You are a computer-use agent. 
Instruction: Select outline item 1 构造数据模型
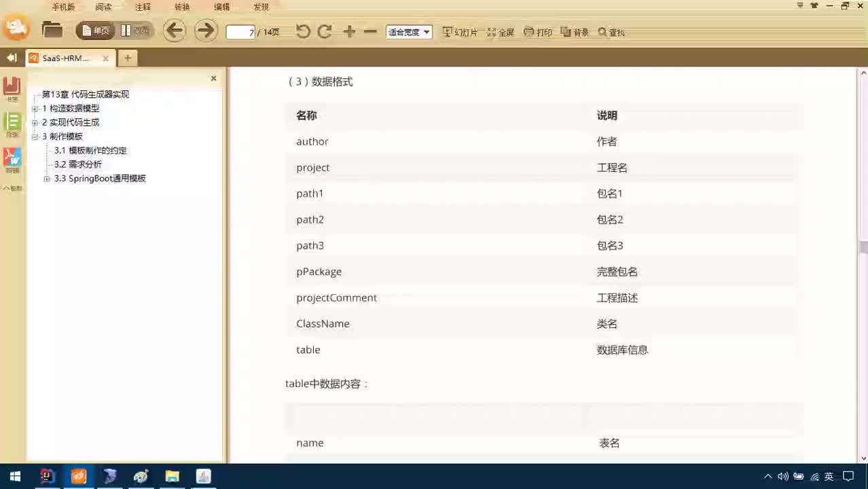click(x=71, y=109)
